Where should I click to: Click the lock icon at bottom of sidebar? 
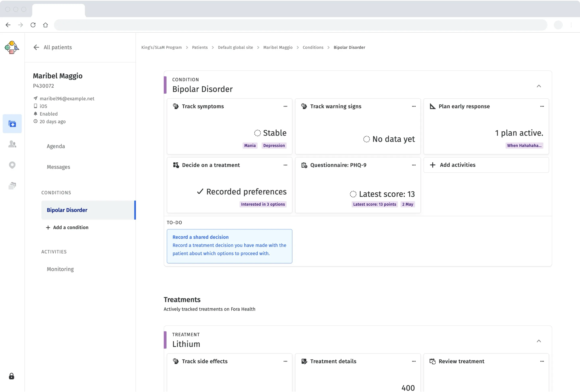point(11,376)
